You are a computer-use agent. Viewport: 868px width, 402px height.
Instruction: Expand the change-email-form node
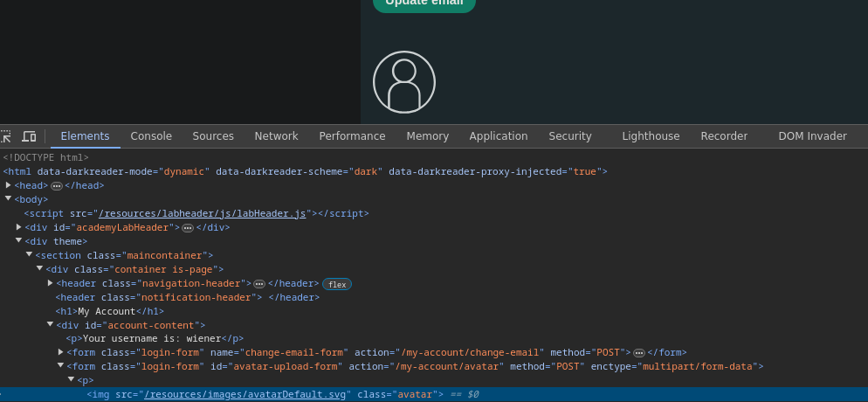pos(61,352)
